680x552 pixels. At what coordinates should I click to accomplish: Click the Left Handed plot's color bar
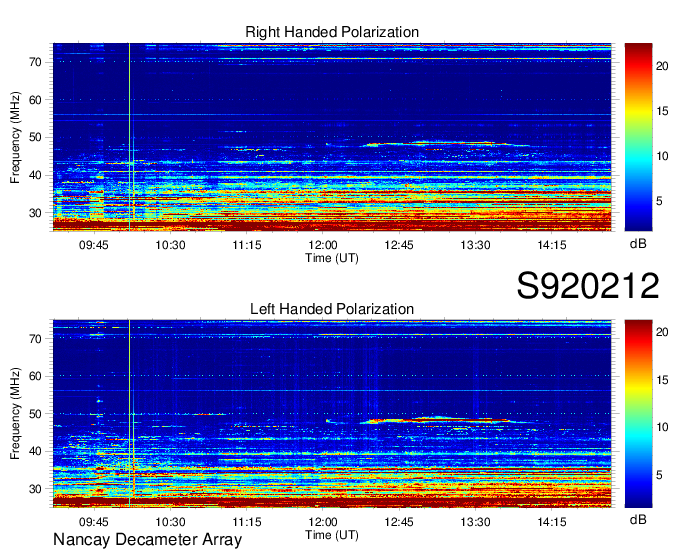tap(638, 413)
